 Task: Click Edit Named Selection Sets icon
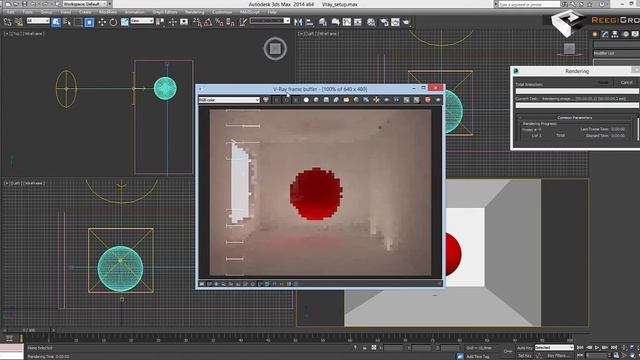(243, 22)
